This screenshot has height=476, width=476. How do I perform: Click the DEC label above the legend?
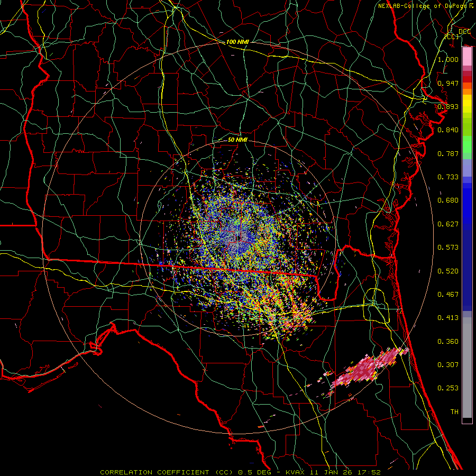coord(464,32)
